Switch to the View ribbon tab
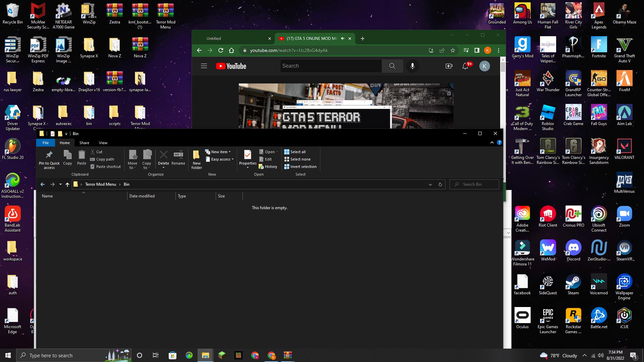This screenshot has width=644, height=362. pyautogui.click(x=103, y=143)
